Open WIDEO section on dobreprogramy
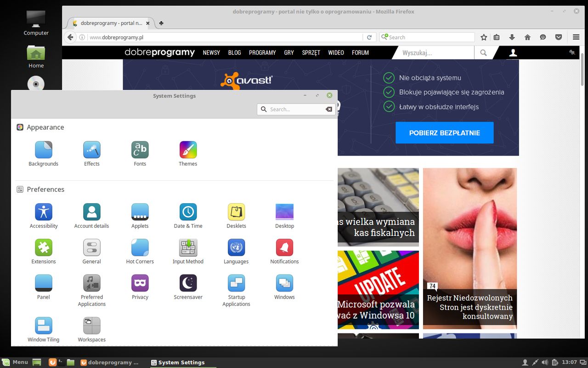This screenshot has height=368, width=588. pyautogui.click(x=336, y=52)
